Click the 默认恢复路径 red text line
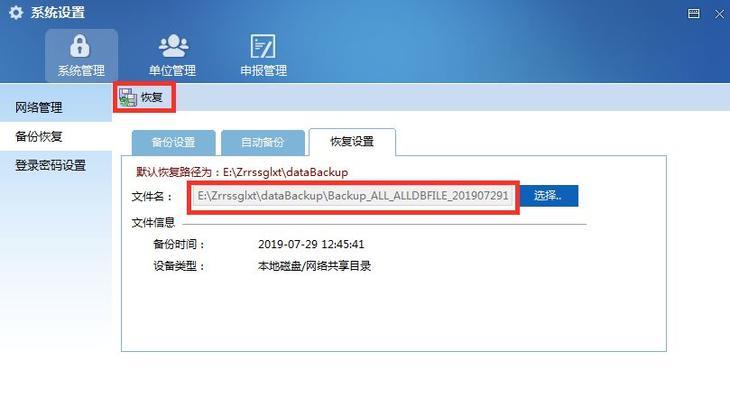730x400 pixels. click(242, 172)
